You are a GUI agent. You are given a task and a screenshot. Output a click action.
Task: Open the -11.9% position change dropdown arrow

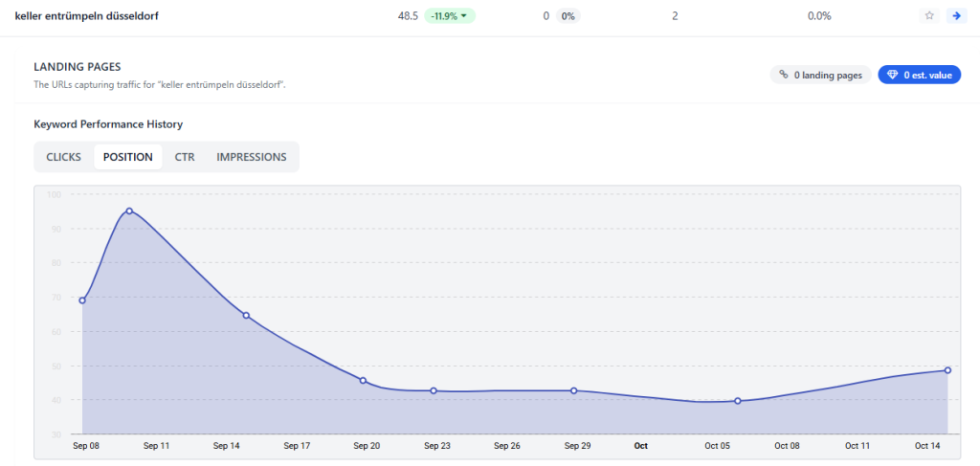464,16
